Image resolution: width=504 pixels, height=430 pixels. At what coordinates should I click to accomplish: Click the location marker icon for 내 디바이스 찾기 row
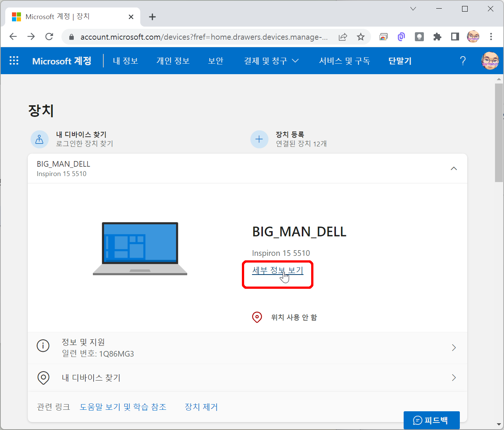(43, 378)
